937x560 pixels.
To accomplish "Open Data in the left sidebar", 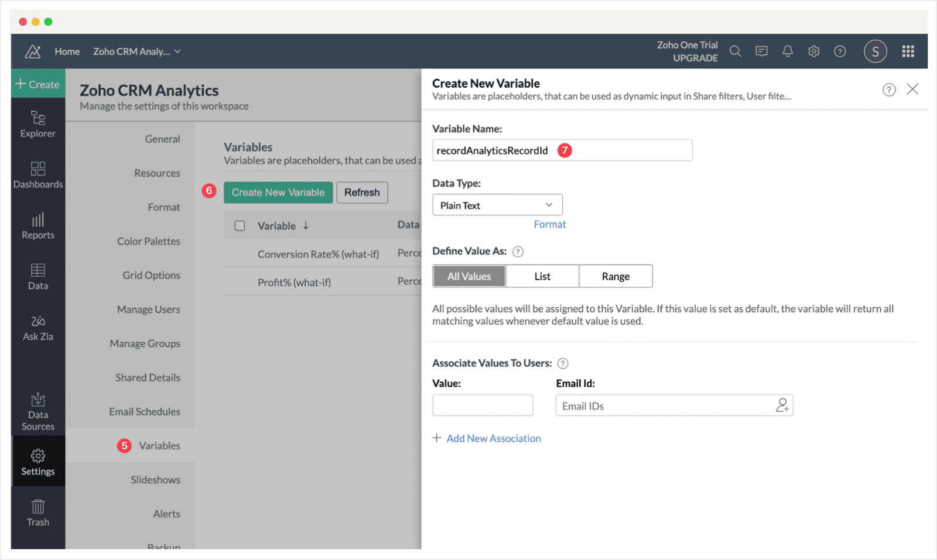I will [x=38, y=277].
